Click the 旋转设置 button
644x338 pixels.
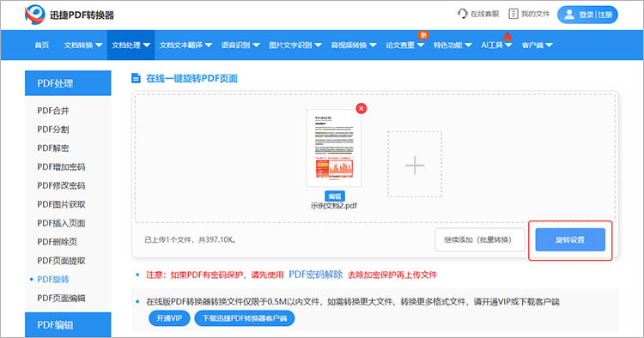pyautogui.click(x=570, y=240)
